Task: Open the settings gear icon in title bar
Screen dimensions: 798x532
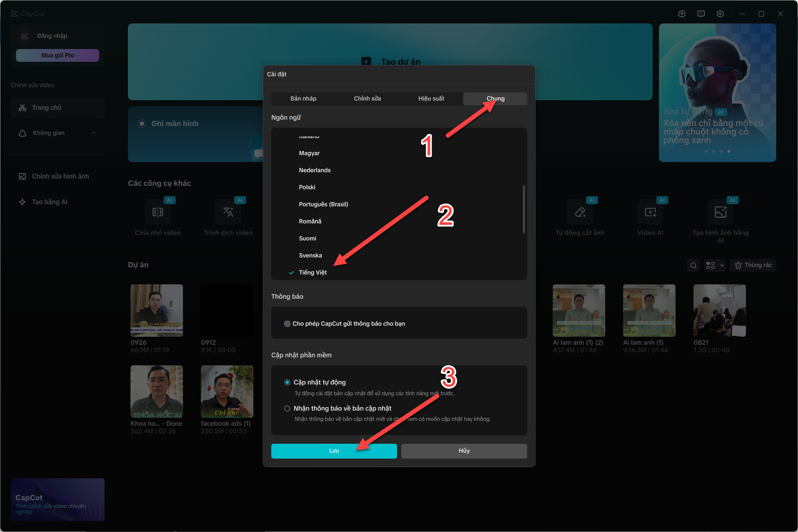Action: click(x=720, y=14)
